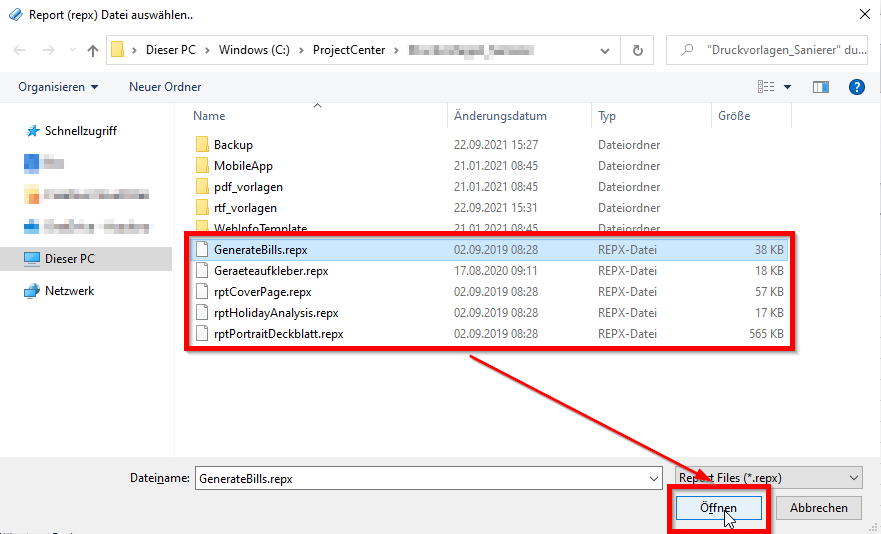Open the Help question mark icon
The width and height of the screenshot is (881, 534).
point(856,87)
